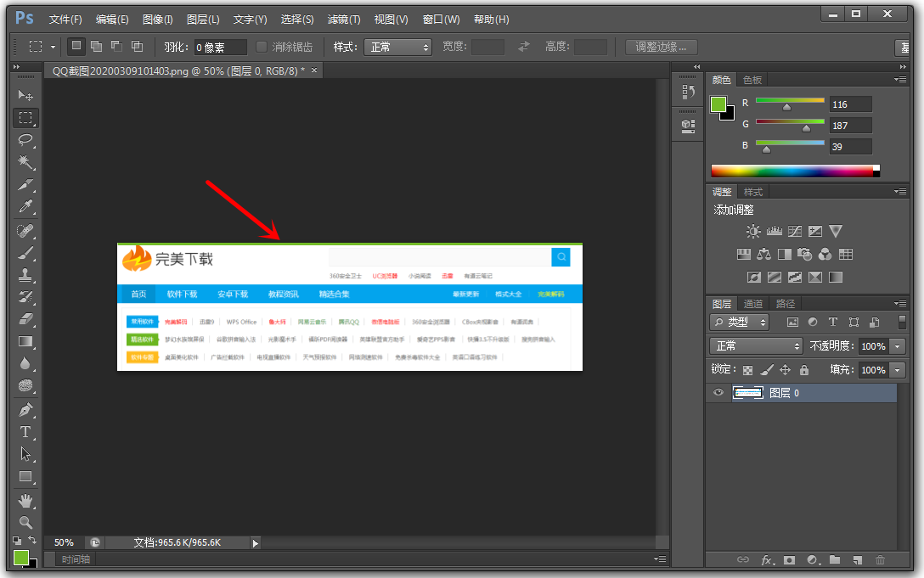Open the tool preset picker arrow
The height and width of the screenshot is (578, 924).
point(53,47)
